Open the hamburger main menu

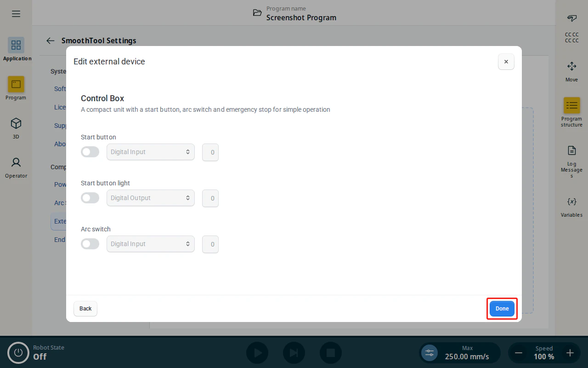pos(16,14)
